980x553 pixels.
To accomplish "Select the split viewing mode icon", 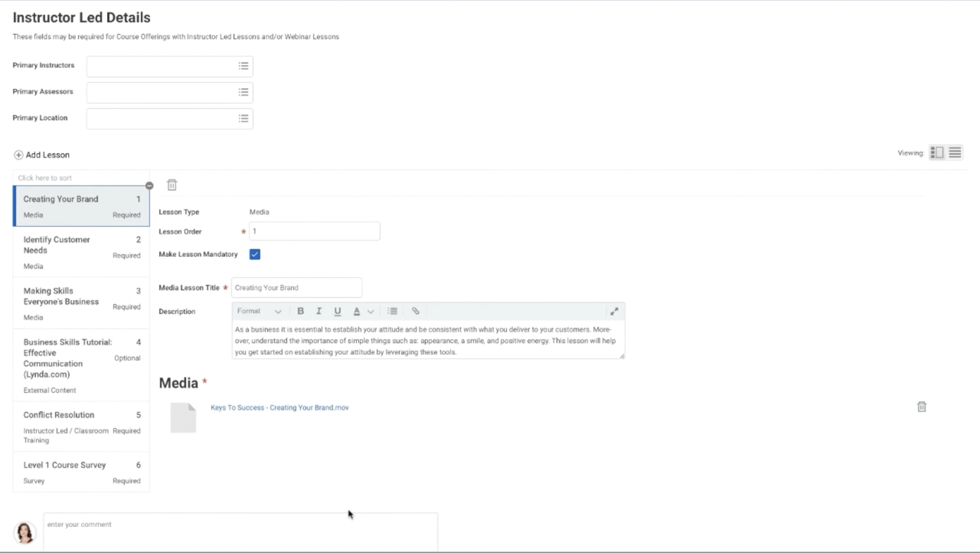I will point(936,153).
